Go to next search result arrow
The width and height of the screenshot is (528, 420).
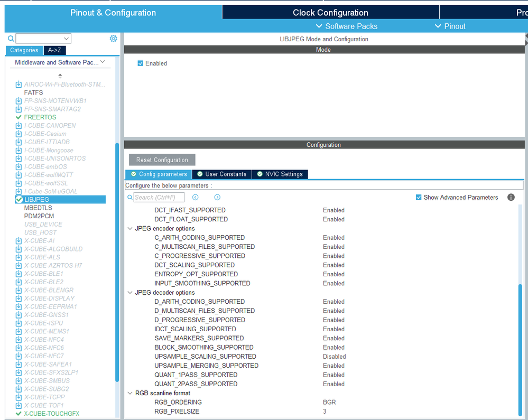(217, 197)
